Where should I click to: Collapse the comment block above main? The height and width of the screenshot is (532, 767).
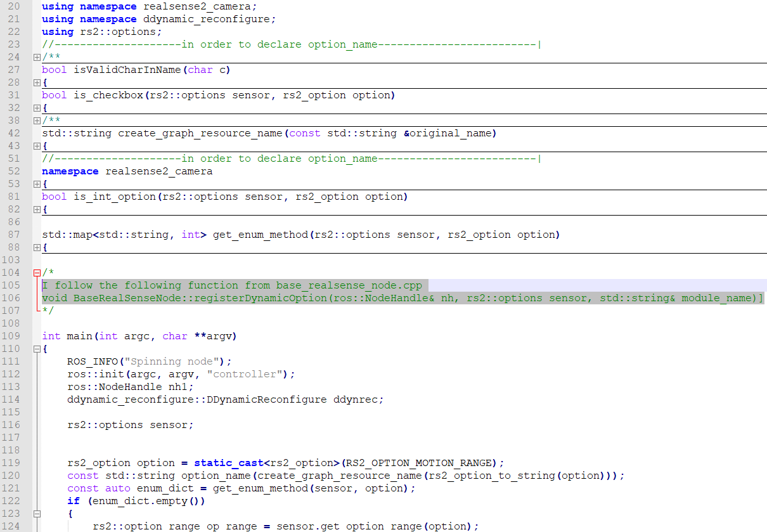pos(36,273)
